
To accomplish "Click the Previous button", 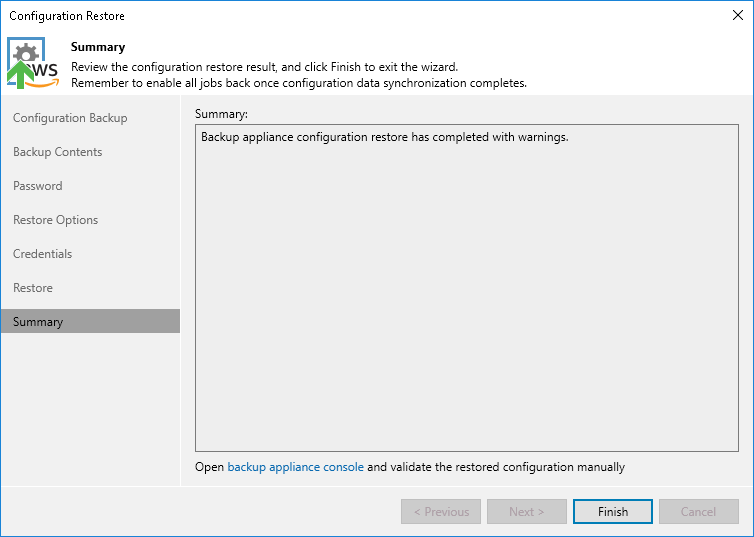I will pyautogui.click(x=441, y=512).
